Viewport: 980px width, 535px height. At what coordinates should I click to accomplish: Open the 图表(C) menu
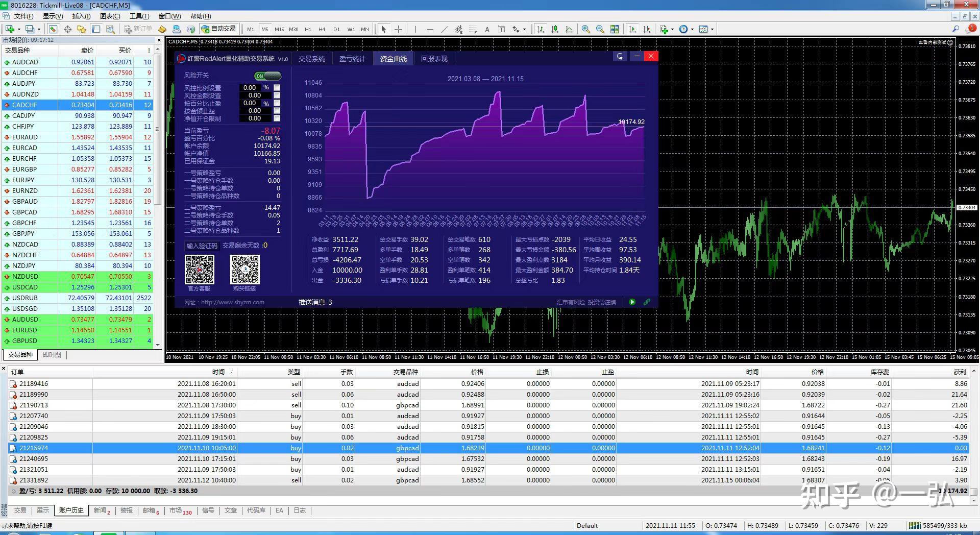(110, 16)
